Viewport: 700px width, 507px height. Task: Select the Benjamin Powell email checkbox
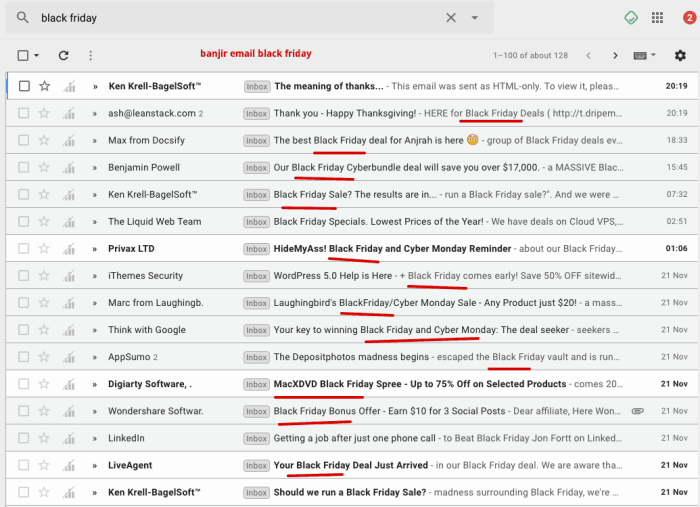[x=24, y=167]
